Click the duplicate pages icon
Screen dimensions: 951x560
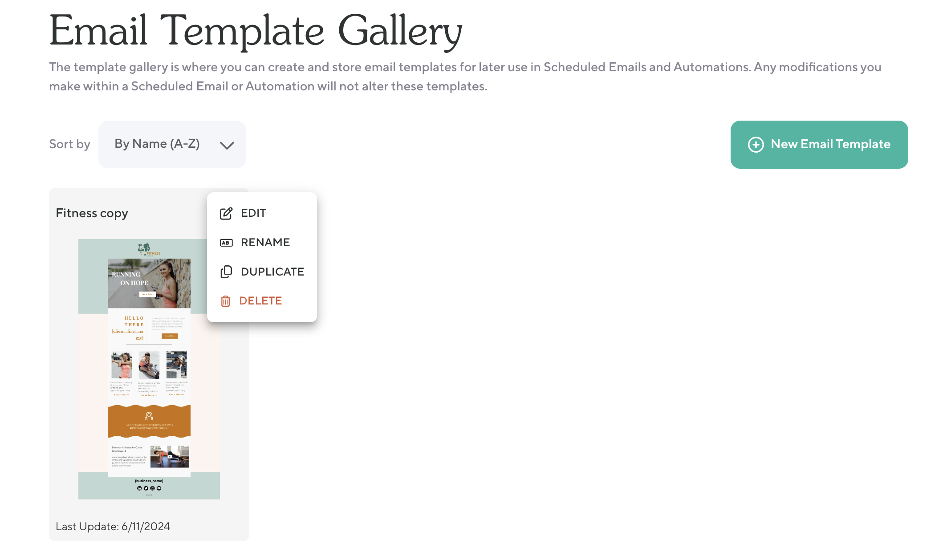[226, 272]
